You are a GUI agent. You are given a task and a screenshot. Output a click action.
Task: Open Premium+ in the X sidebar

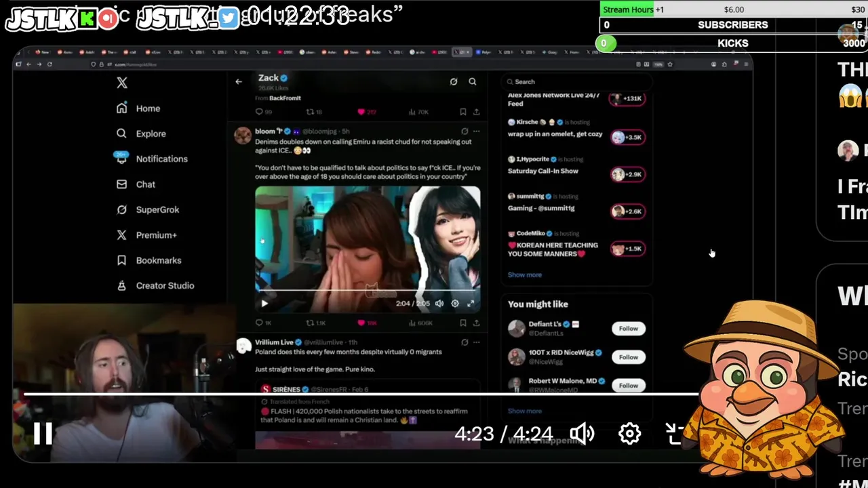pyautogui.click(x=146, y=235)
